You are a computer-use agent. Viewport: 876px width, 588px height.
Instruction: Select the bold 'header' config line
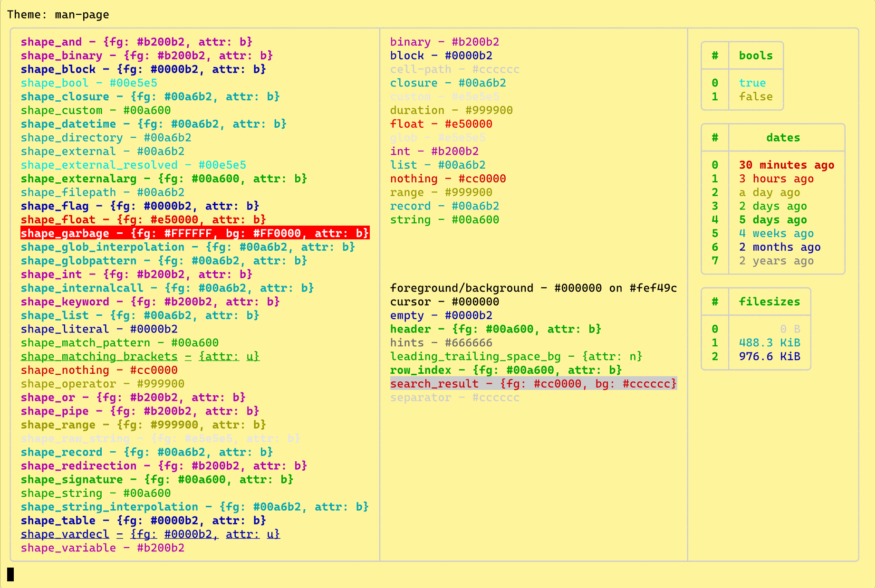pyautogui.click(x=496, y=329)
